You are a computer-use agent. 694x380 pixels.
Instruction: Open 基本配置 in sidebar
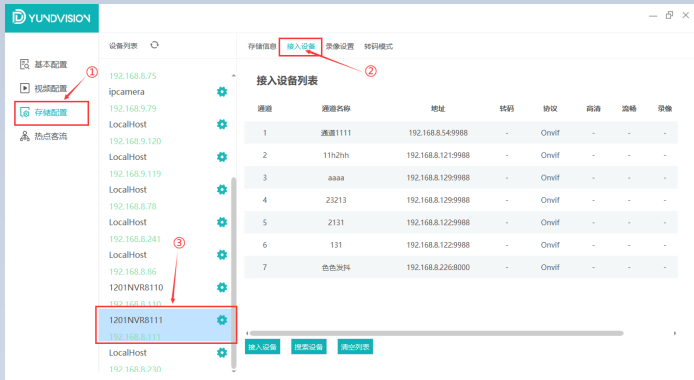click(44, 65)
